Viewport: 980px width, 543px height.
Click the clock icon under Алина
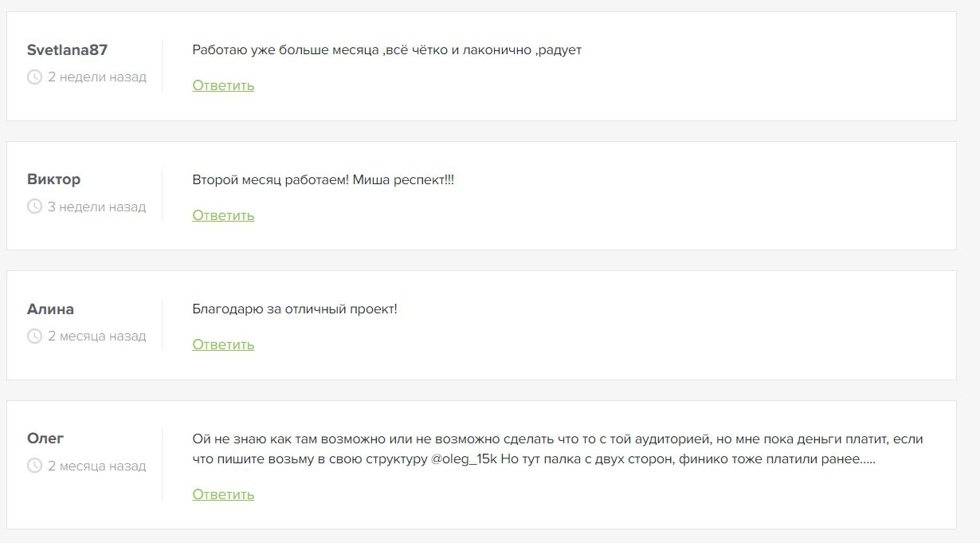[34, 336]
